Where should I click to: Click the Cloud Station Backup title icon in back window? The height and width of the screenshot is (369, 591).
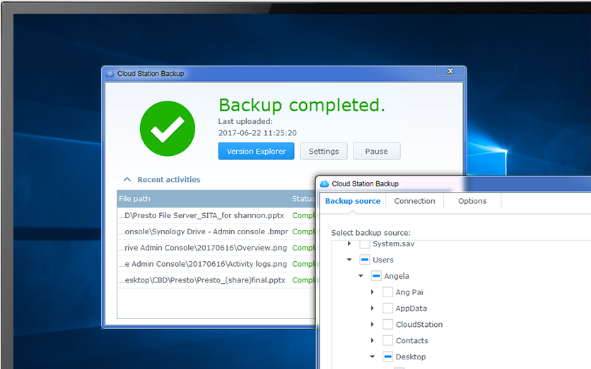pyautogui.click(x=110, y=73)
